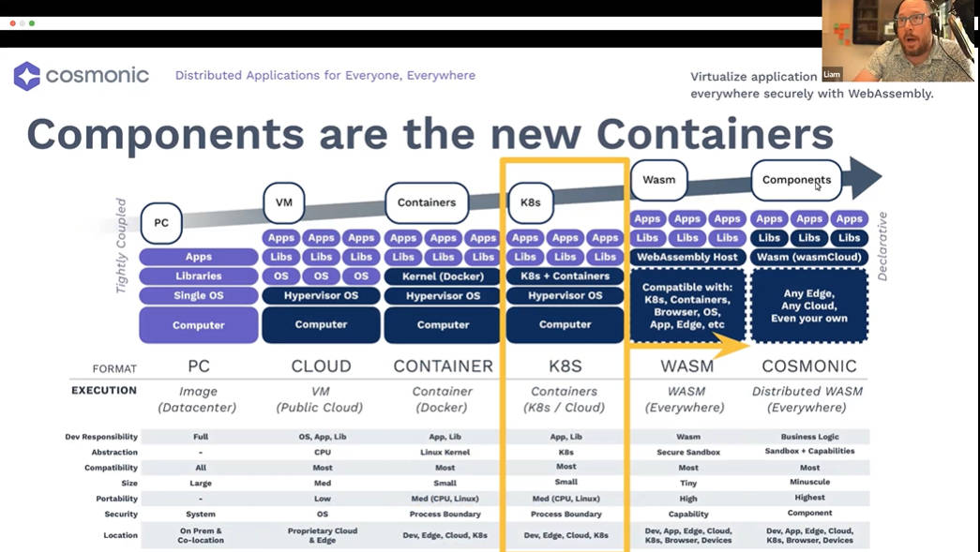Select the "Secure Sandbox" cell
This screenshot has width=980, height=552.
(688, 452)
